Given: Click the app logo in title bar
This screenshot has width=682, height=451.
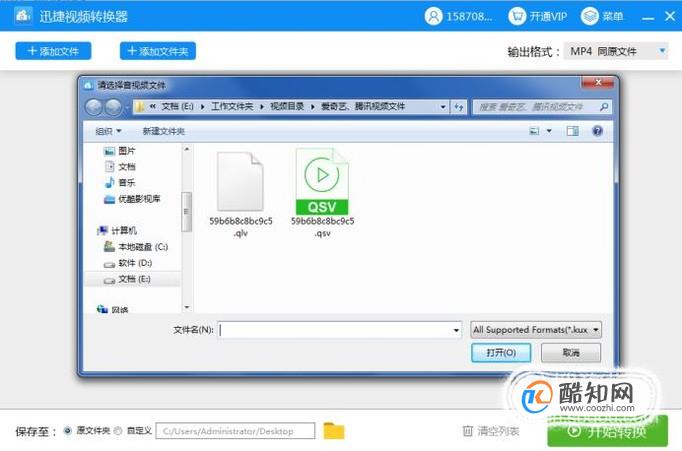Looking at the screenshot, I should pos(22,16).
